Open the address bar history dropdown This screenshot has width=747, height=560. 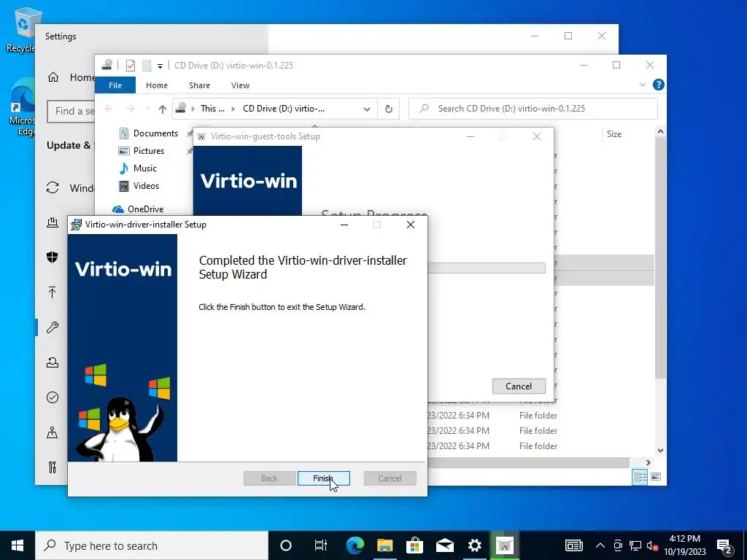pos(366,109)
